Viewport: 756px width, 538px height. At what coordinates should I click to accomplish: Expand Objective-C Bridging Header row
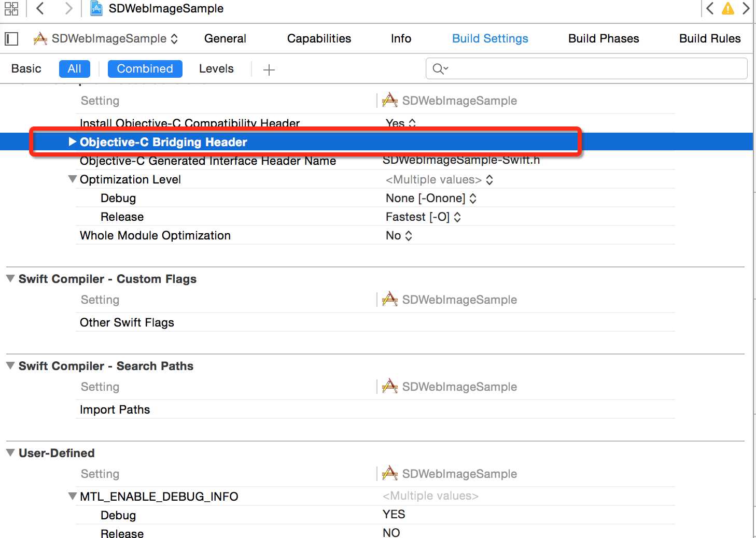tap(73, 142)
